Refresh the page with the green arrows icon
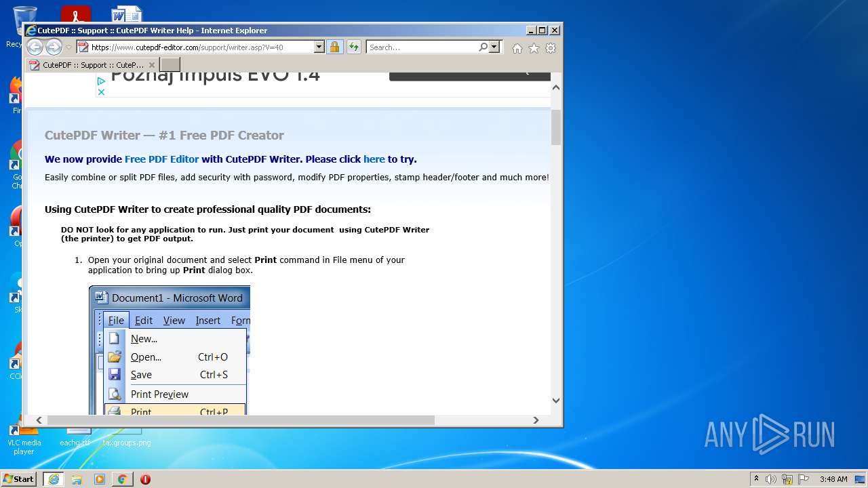The image size is (868, 488). coord(354,47)
